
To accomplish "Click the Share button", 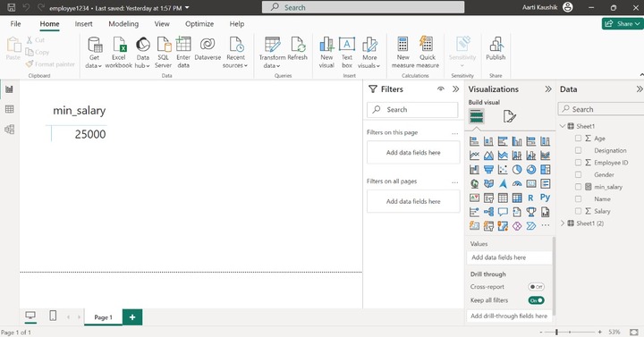I will [623, 24].
